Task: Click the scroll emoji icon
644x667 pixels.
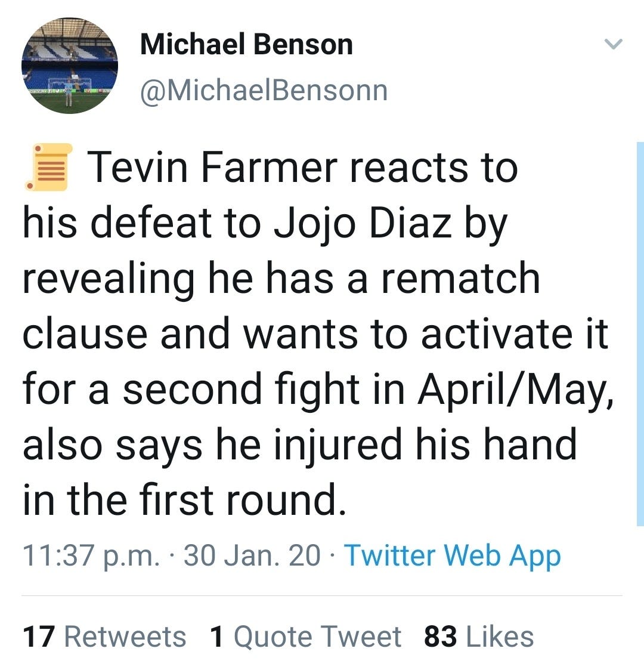Action: point(48,167)
